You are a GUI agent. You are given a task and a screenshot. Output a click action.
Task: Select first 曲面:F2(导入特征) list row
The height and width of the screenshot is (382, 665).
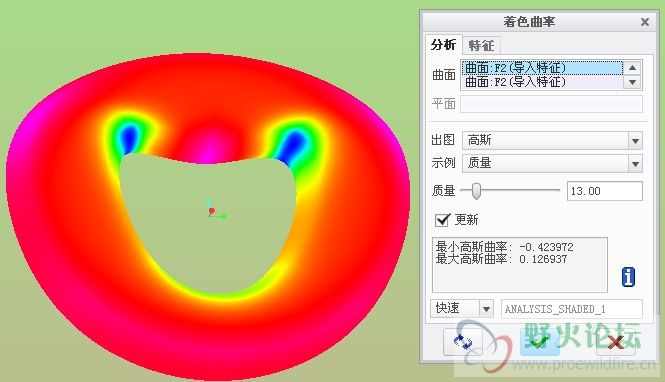click(x=542, y=68)
